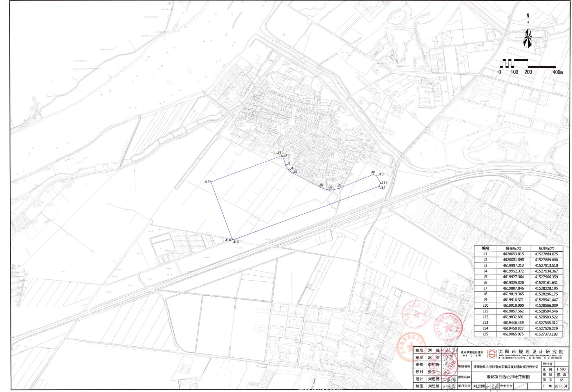
Task: Click the J15 Y-coordinate value 41527373.192
Action: click(546, 334)
